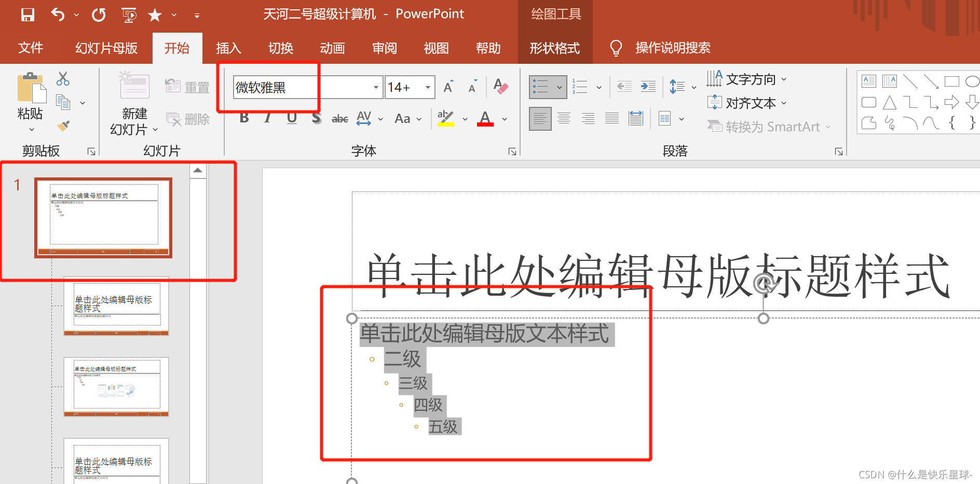The image size is (980, 484).
Task: Select the rectangle shape in gallery
Action: pos(952,81)
